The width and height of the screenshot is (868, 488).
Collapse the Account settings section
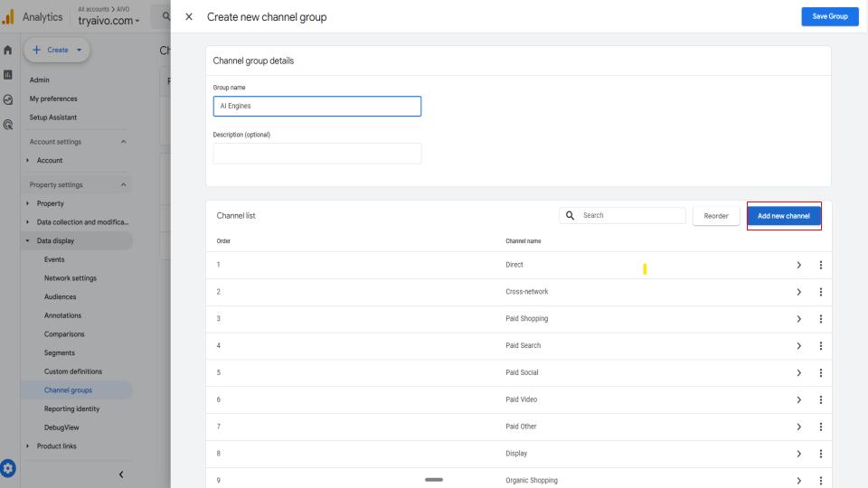point(124,142)
